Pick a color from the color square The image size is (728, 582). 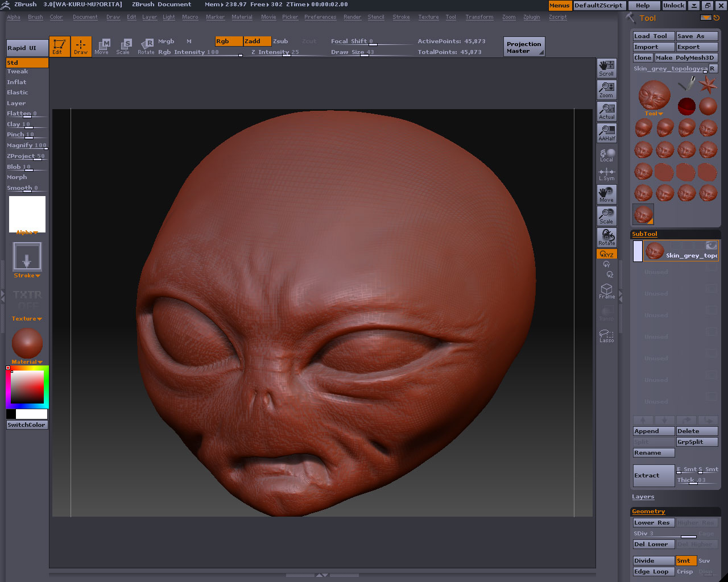[x=27, y=386]
